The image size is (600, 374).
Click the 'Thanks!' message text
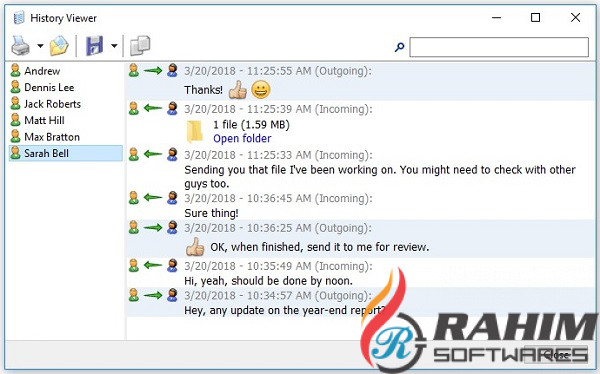point(203,90)
